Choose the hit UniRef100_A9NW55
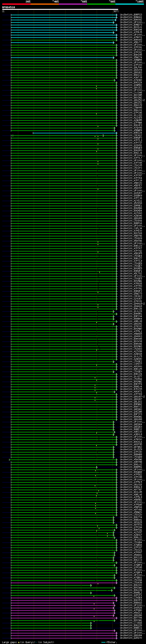 click(x=131, y=60)
